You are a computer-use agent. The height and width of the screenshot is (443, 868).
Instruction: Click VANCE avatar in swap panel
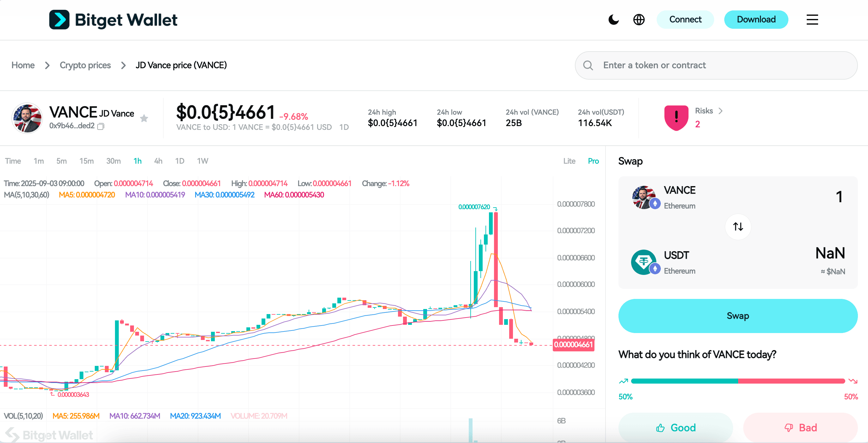coord(644,197)
